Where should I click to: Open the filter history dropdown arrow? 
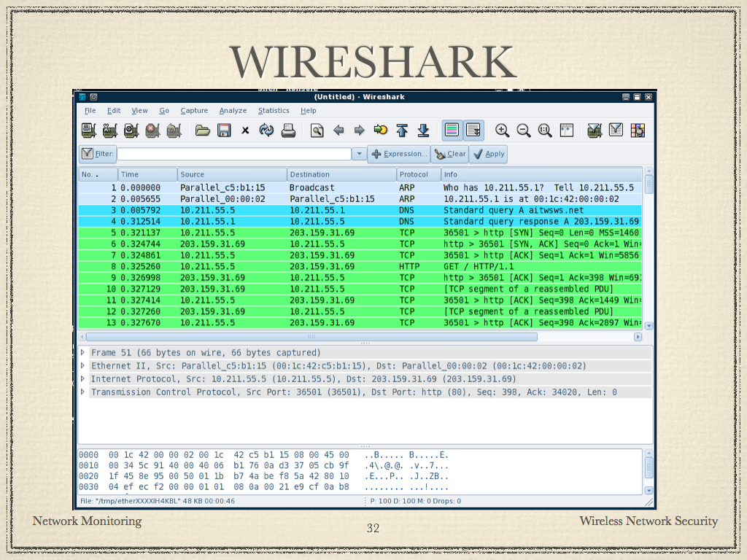coord(358,154)
